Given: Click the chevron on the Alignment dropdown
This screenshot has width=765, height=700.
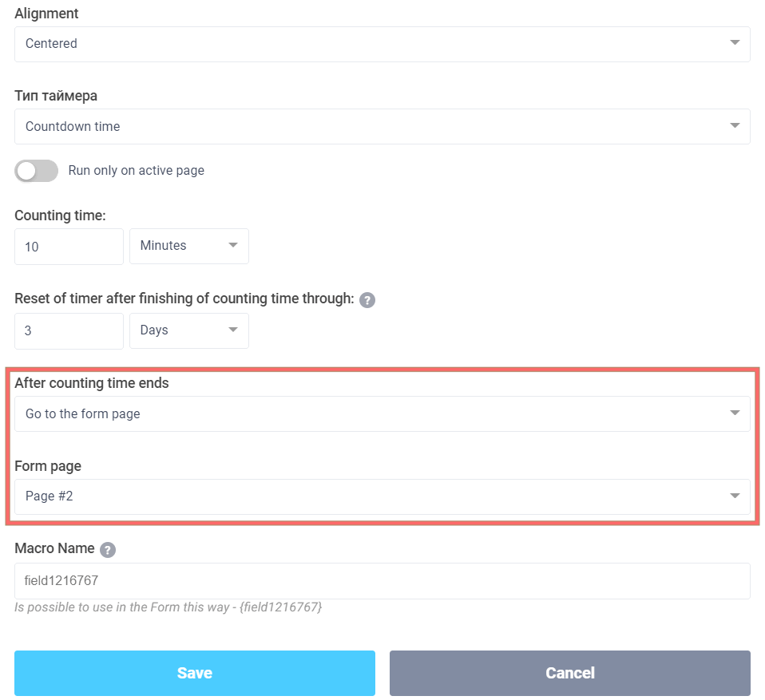Looking at the screenshot, I should (735, 44).
